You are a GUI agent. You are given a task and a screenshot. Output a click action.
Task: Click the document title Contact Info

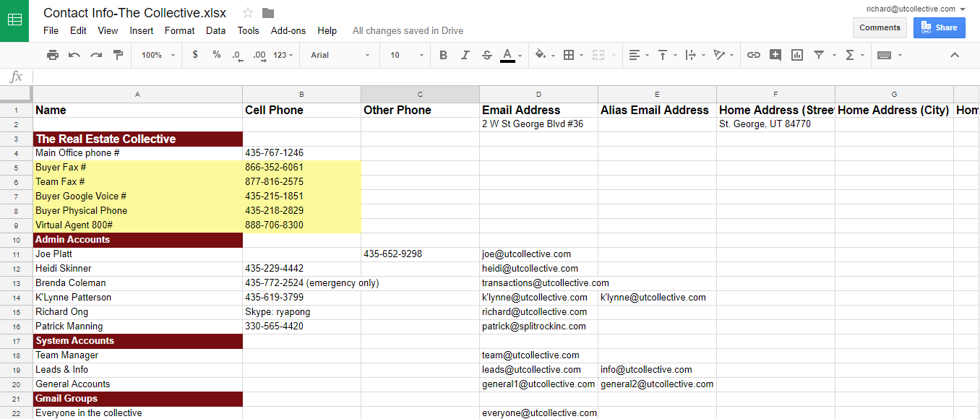134,13
